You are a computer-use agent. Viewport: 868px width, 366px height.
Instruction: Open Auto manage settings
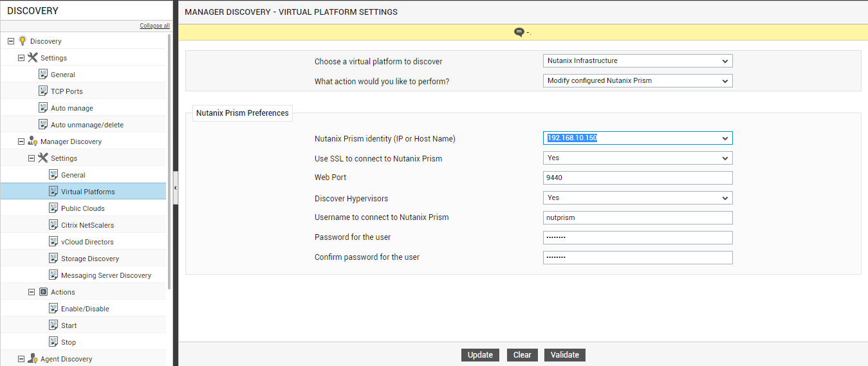72,107
